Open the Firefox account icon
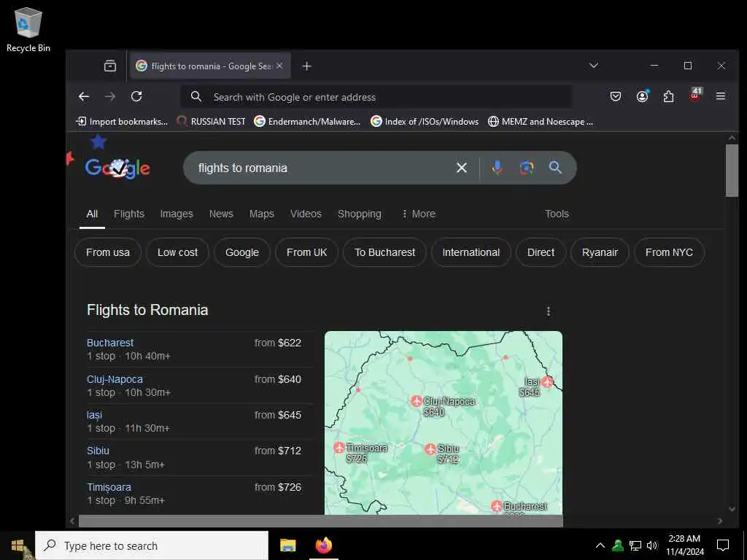The height and width of the screenshot is (560, 747). click(x=642, y=97)
